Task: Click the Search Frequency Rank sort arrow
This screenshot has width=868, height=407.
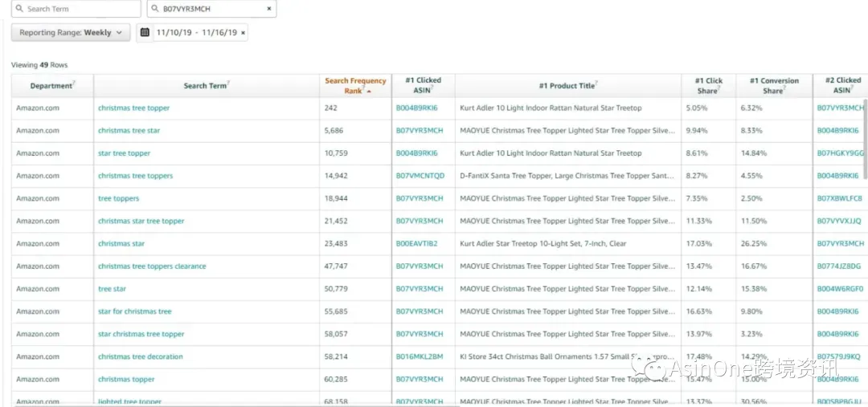Action: tap(369, 92)
